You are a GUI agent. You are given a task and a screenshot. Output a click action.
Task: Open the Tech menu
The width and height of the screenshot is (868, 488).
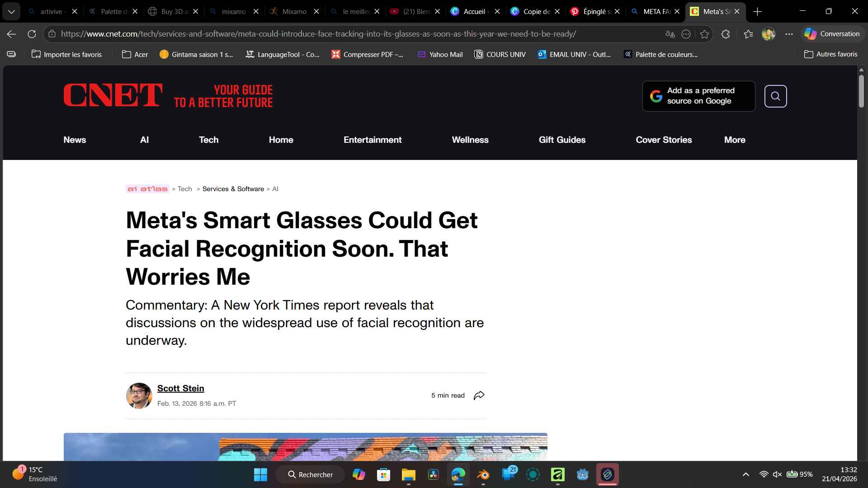[208, 140]
